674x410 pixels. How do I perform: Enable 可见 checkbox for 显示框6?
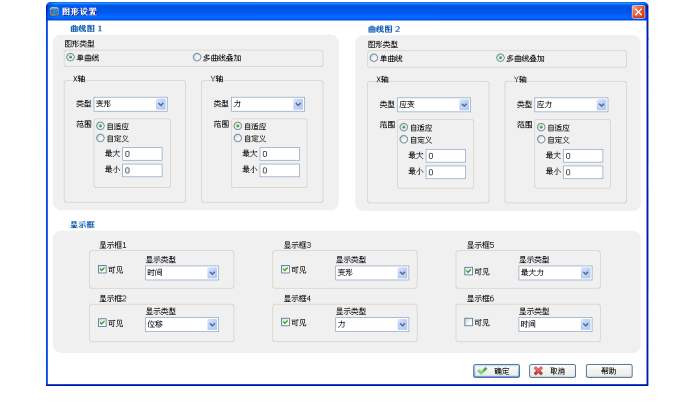pyautogui.click(x=471, y=323)
